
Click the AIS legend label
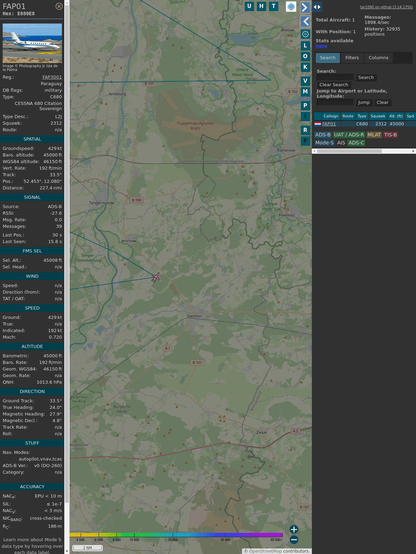(341, 143)
